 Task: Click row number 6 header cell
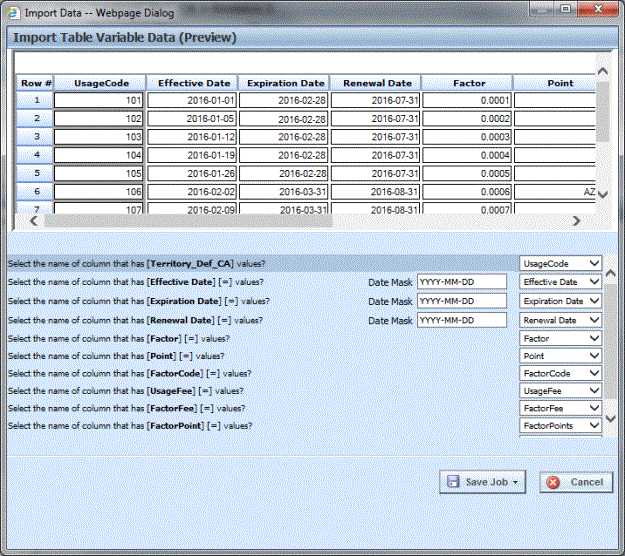click(36, 192)
